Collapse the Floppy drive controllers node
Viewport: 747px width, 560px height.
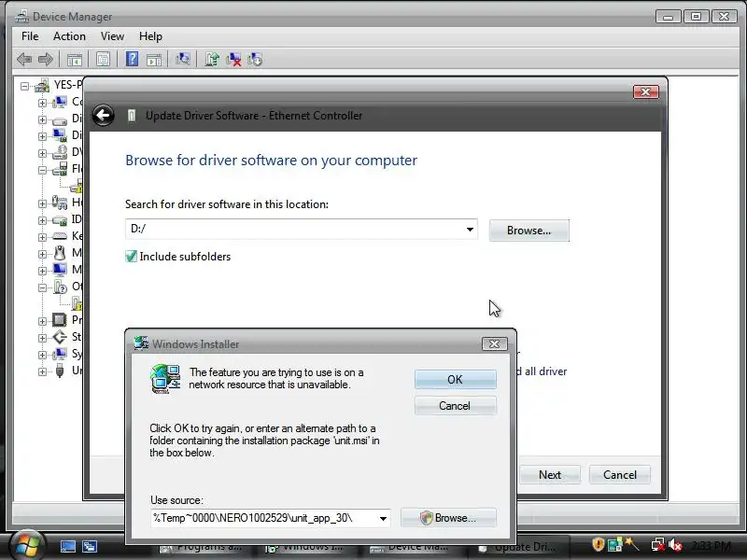42,170
